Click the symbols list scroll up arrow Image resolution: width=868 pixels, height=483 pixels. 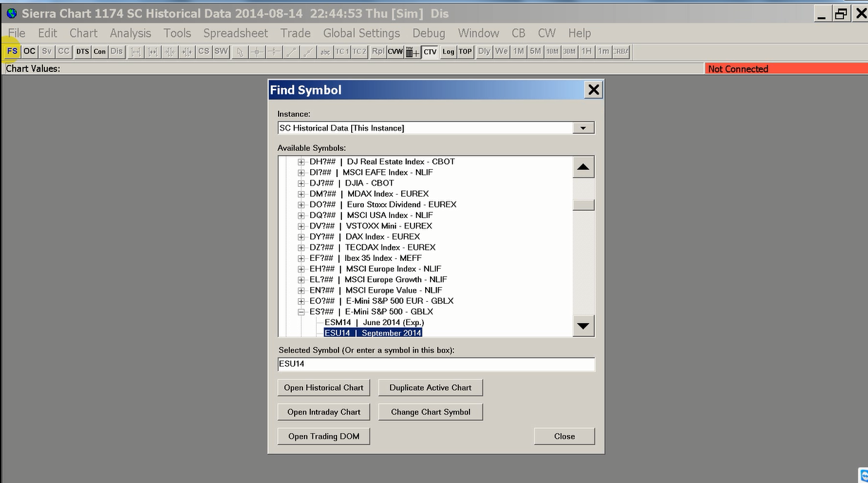point(583,168)
